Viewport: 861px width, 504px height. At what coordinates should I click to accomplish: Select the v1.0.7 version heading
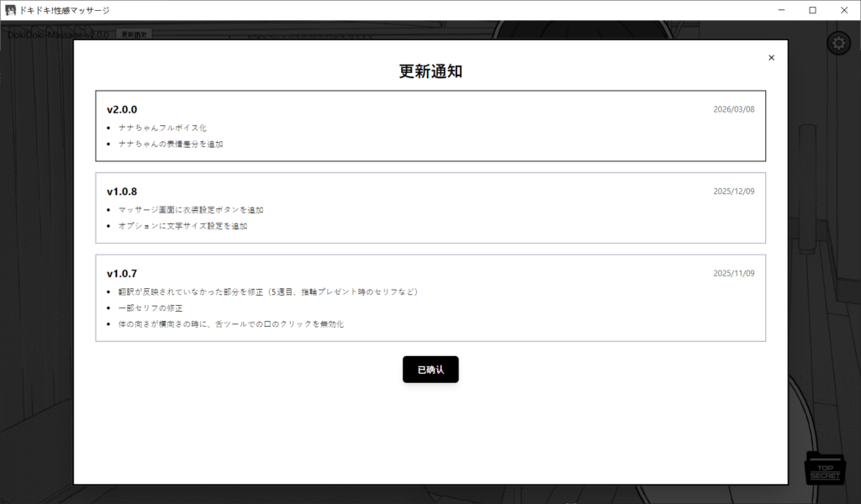click(122, 274)
